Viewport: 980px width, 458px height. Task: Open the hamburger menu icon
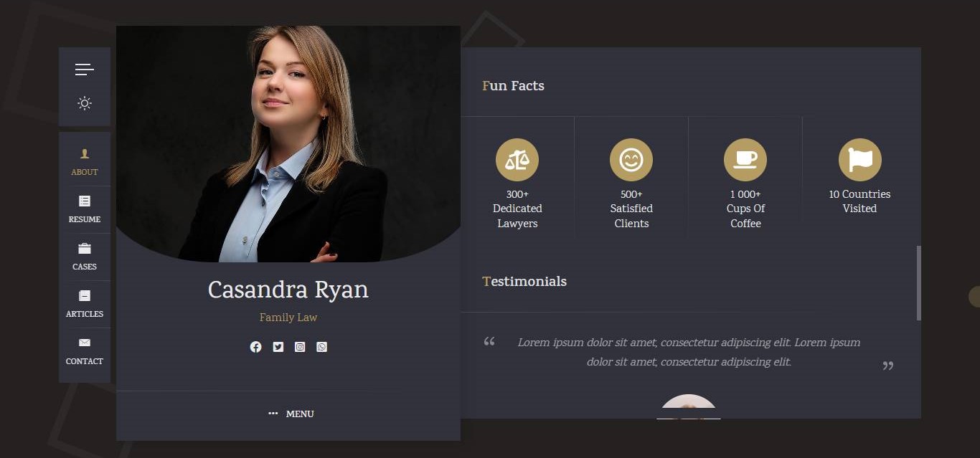[x=85, y=70]
